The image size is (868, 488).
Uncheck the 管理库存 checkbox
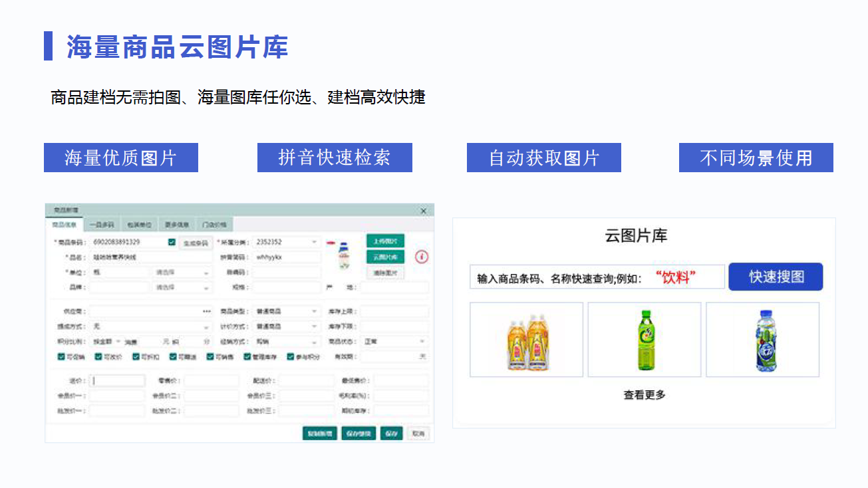(x=247, y=357)
